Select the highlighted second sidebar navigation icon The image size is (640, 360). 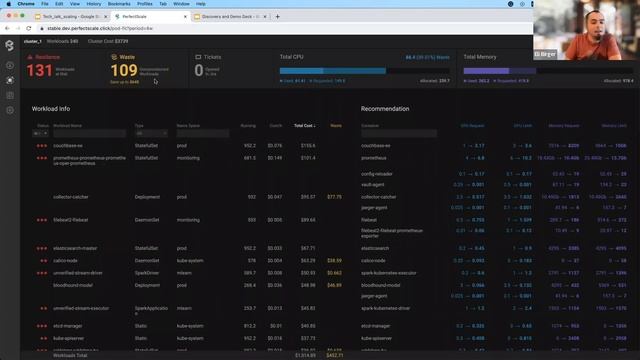click(10, 80)
